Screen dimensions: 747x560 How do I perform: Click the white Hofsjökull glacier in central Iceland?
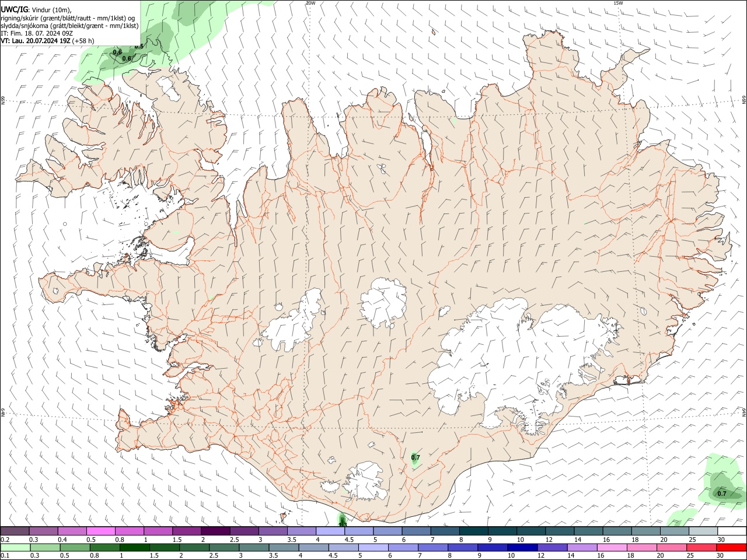pos(383,302)
